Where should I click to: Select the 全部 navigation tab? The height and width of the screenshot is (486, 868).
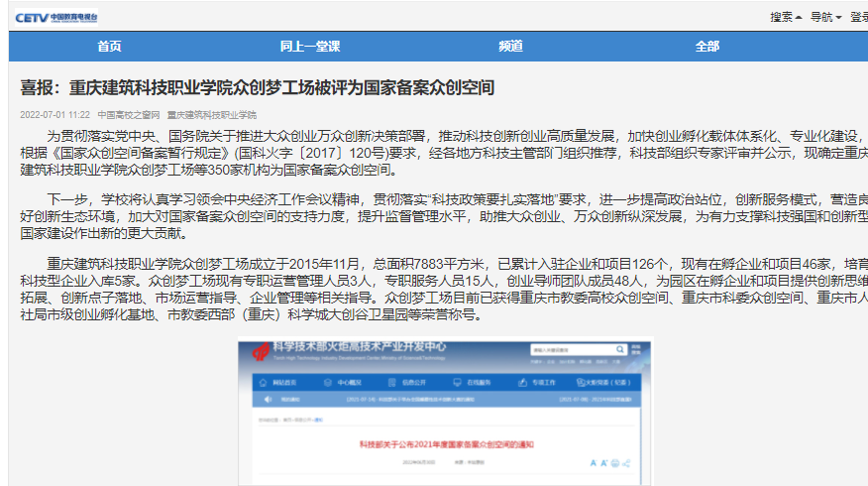tap(707, 47)
